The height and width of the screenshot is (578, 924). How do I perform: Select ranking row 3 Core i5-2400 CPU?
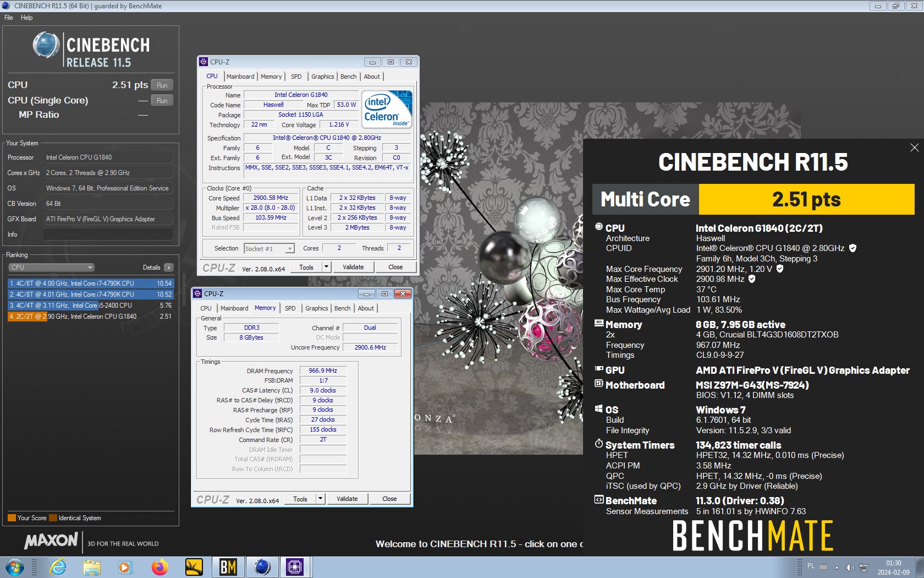click(x=91, y=306)
